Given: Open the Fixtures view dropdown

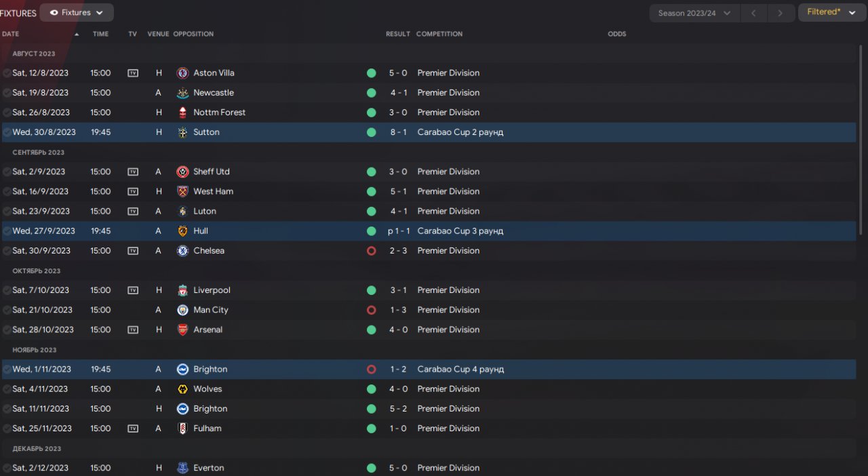Looking at the screenshot, I should (77, 12).
